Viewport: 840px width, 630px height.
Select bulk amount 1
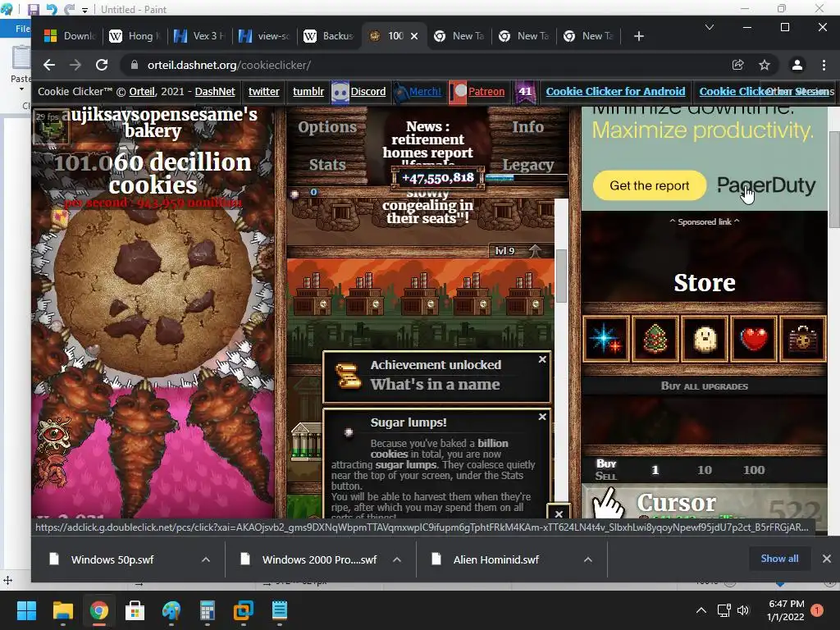point(655,470)
